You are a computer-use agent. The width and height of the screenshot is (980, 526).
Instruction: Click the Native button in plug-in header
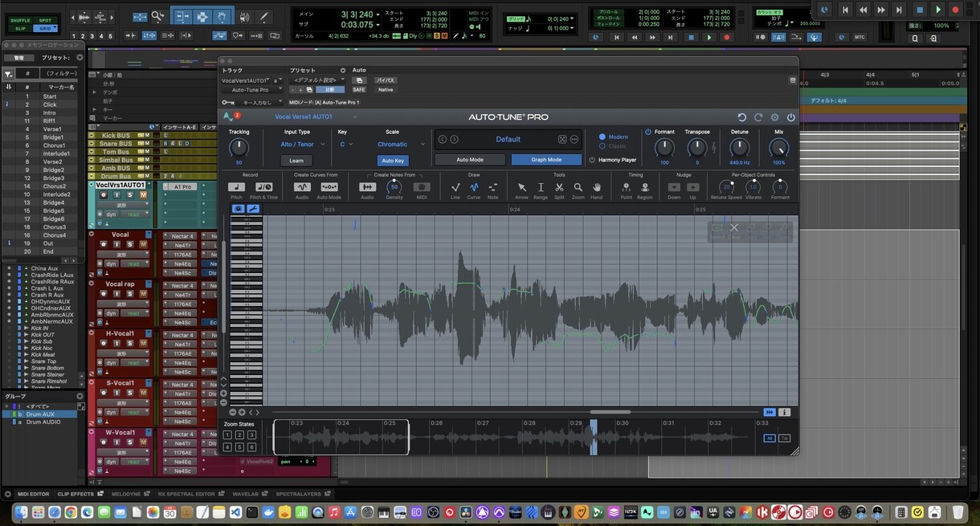pos(386,90)
